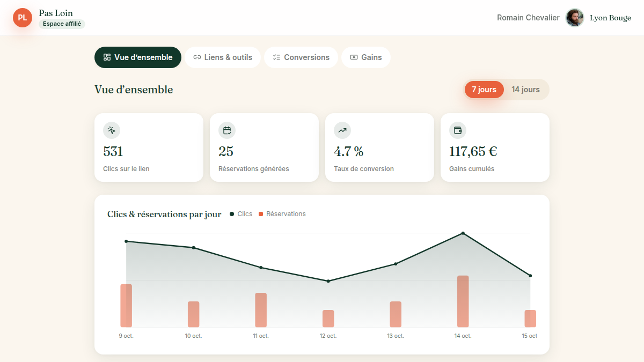
Task: Click the Réservations générées label
Action: tap(254, 169)
